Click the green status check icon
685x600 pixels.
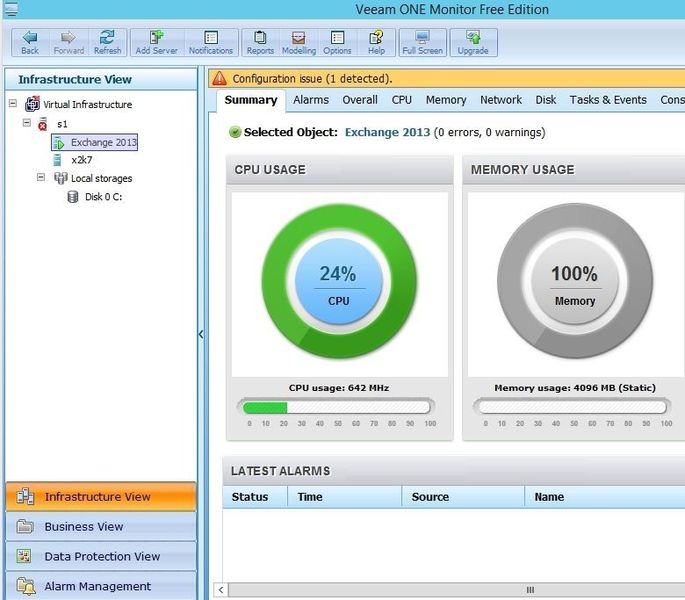point(235,132)
